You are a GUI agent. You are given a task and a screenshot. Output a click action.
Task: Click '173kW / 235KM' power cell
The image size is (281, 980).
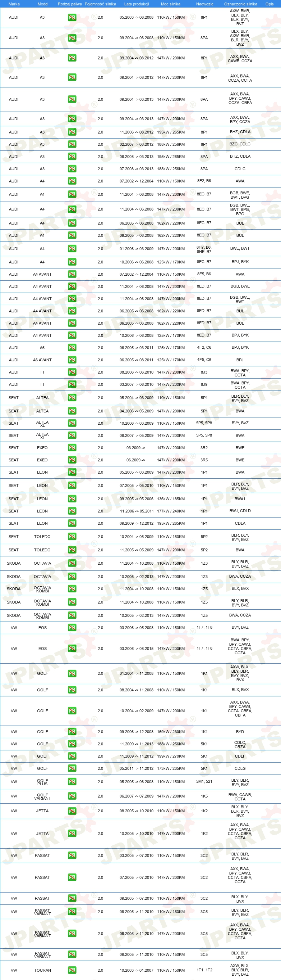point(171,768)
